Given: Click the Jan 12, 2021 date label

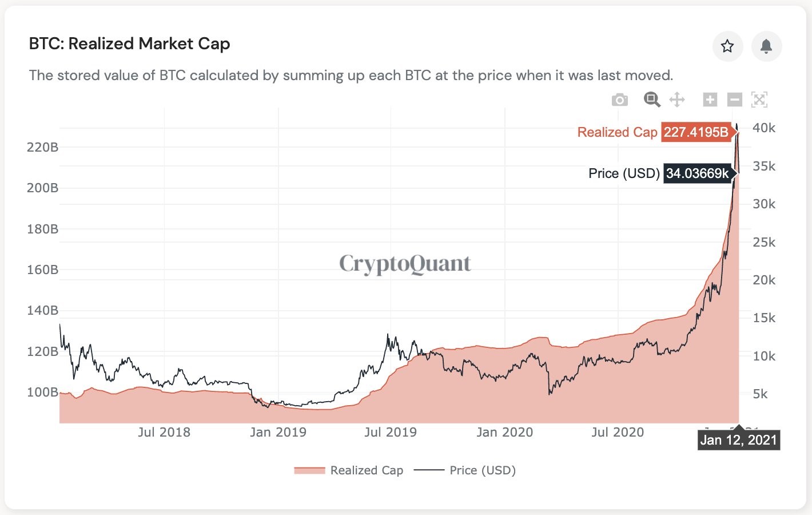Looking at the screenshot, I should [738, 440].
